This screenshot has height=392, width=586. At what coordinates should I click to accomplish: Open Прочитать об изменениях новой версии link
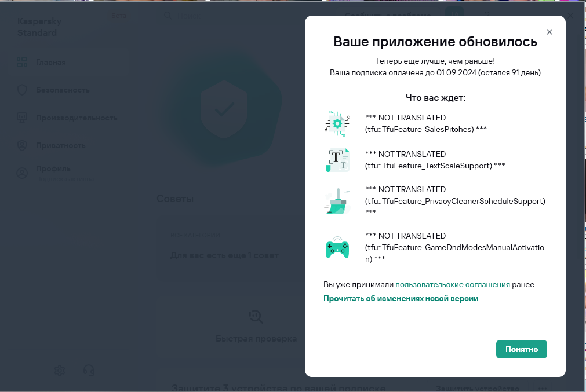click(x=401, y=299)
